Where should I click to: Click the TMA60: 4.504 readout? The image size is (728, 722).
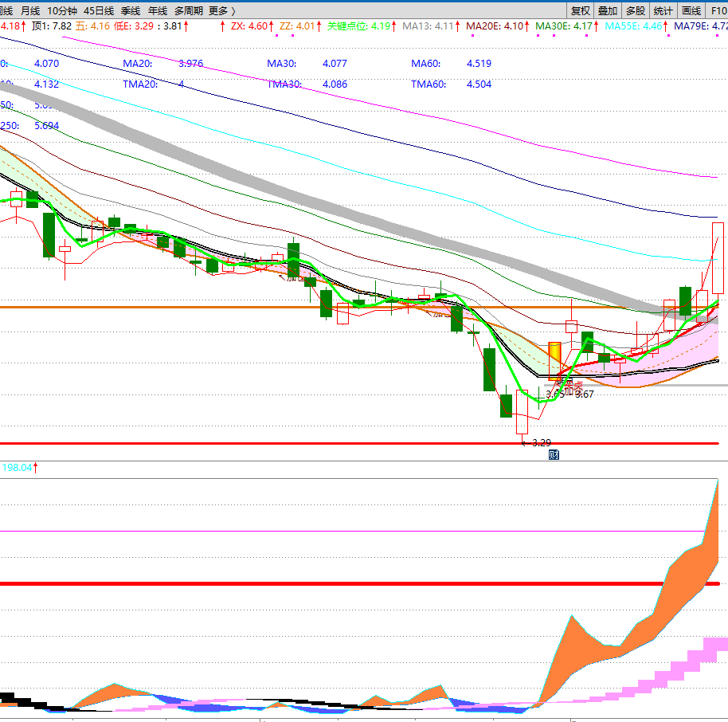(452, 84)
